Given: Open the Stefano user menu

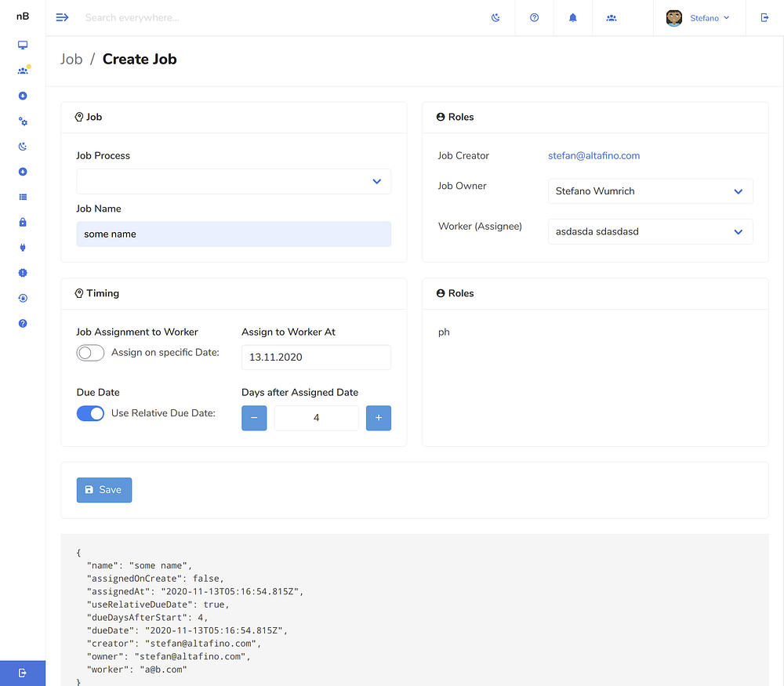Looking at the screenshot, I should (698, 18).
